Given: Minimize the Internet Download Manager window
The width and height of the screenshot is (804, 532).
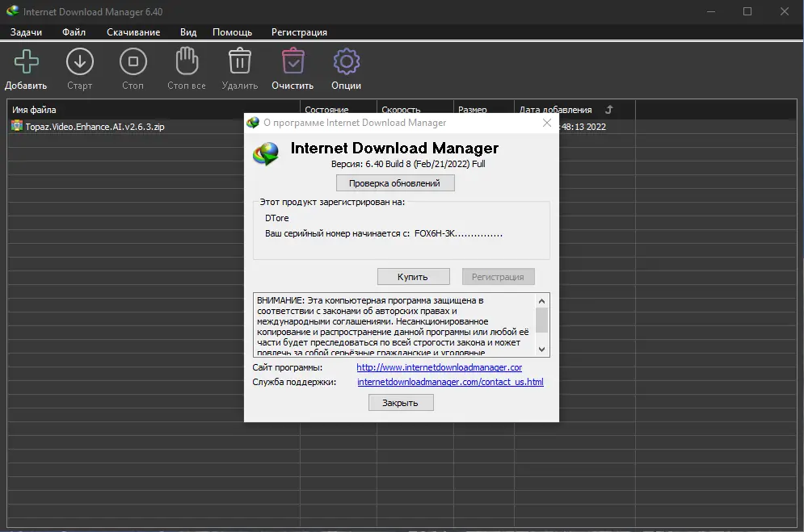Looking at the screenshot, I should 711,11.
